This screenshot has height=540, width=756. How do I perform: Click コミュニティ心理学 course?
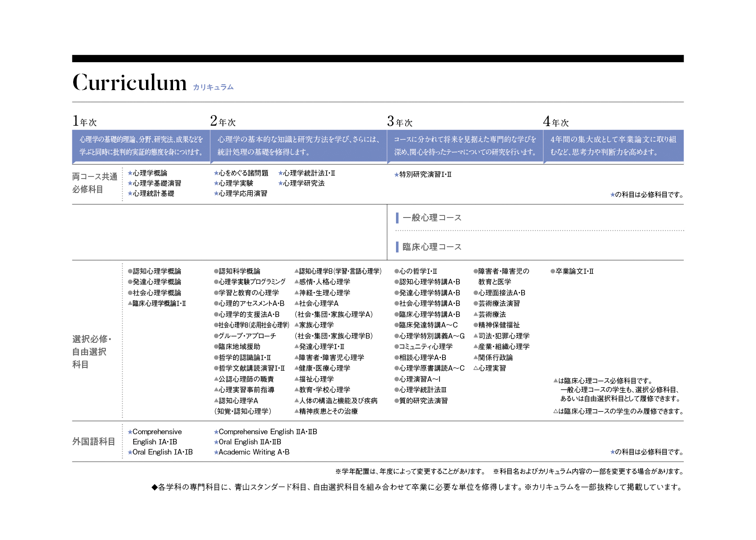tap(423, 347)
